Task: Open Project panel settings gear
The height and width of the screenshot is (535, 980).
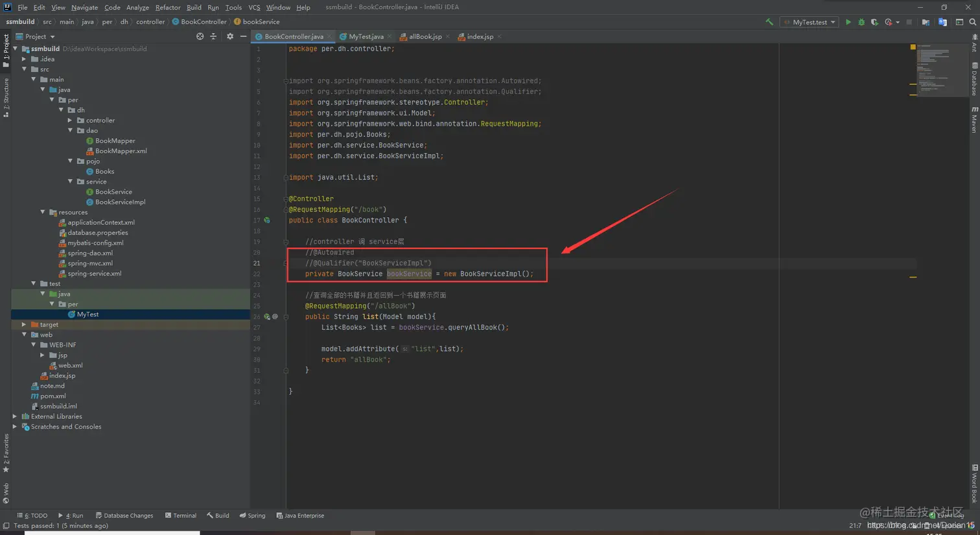Action: tap(230, 37)
